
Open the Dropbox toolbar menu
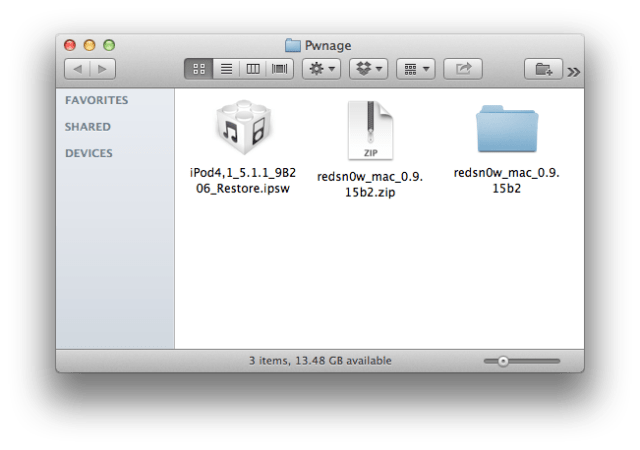pyautogui.click(x=369, y=69)
